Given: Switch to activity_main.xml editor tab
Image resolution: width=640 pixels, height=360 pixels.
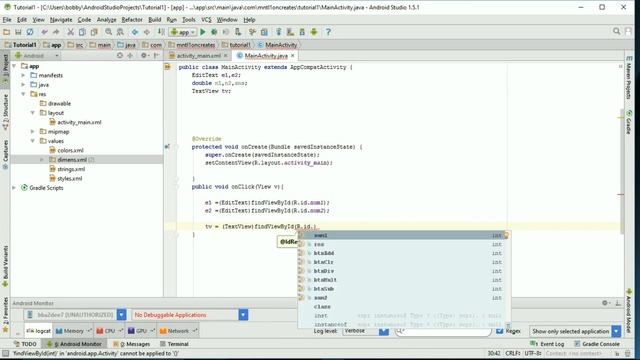Looking at the screenshot, I should (198, 56).
